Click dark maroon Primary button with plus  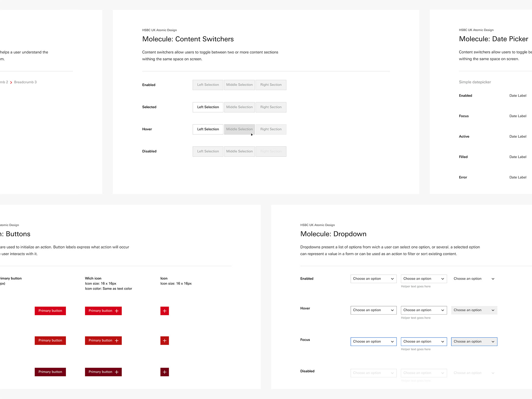click(103, 372)
